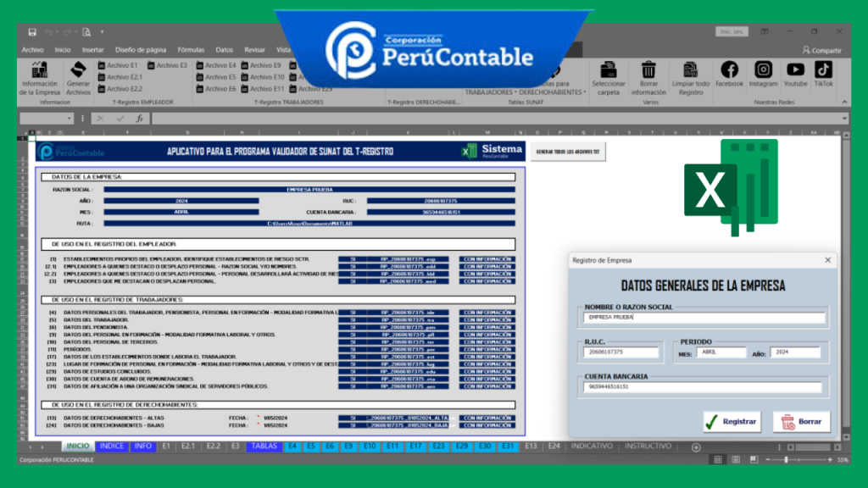This screenshot has height=488, width=868.
Task: Open the Revisar ribbon tab
Action: pos(254,50)
